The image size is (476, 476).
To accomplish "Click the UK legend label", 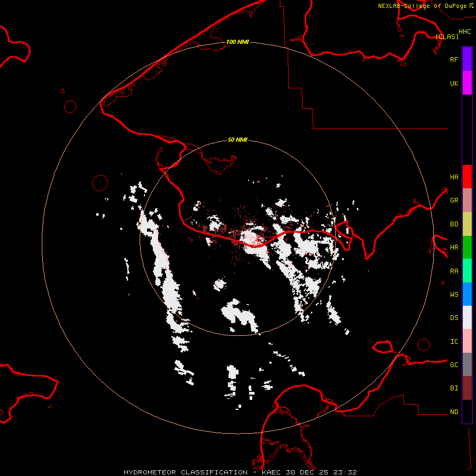I will [x=454, y=84].
